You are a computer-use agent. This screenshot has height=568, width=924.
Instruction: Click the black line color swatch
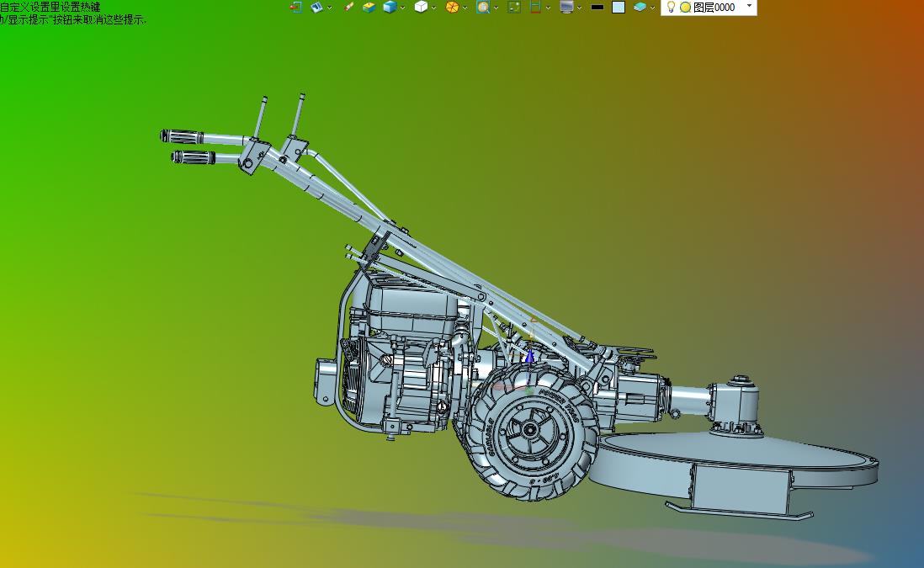[597, 7]
